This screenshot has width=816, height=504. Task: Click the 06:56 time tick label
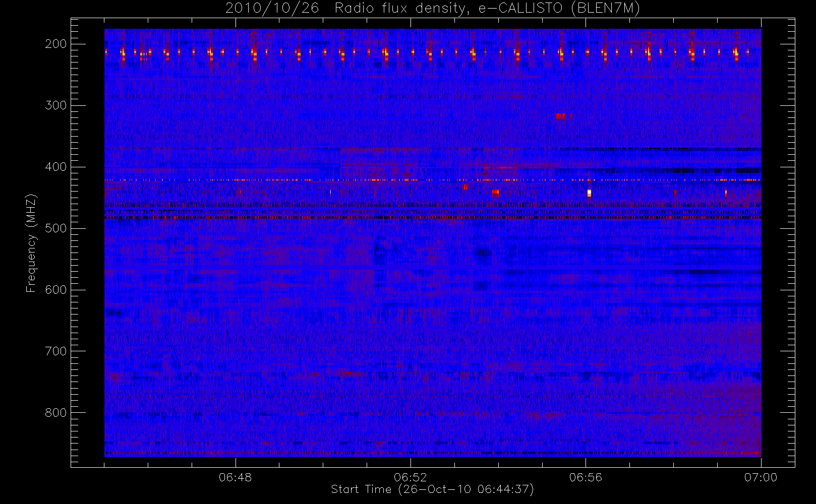pos(586,477)
